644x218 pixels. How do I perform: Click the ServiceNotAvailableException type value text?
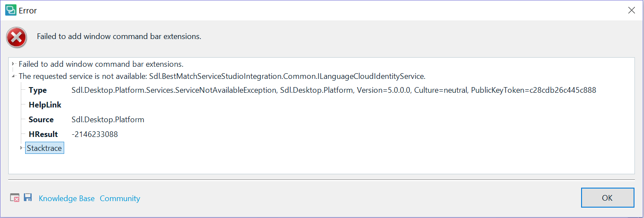334,91
